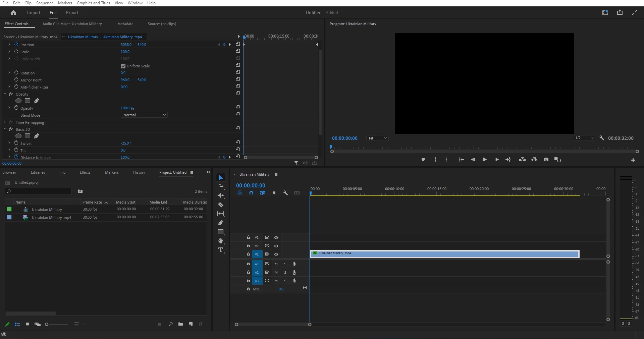Select the Rectangle tool in the toolbar
644x339 pixels.
[x=221, y=232]
